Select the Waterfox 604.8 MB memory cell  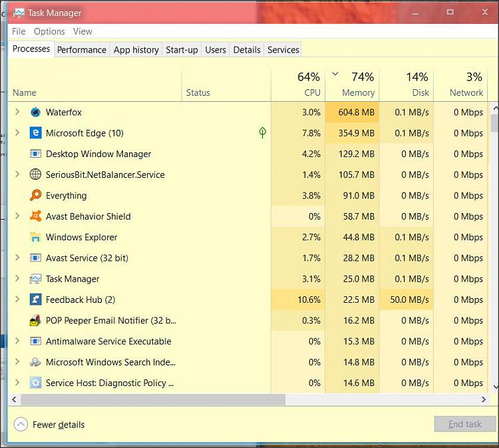(352, 112)
